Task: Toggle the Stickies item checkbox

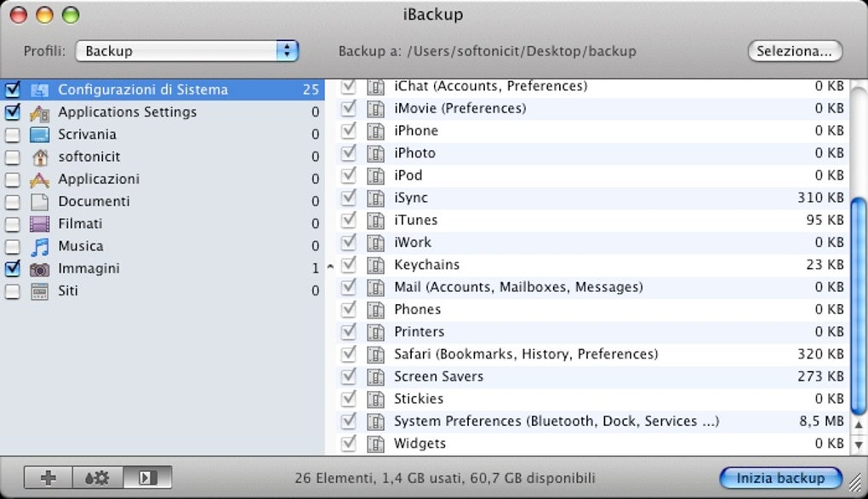Action: [348, 399]
